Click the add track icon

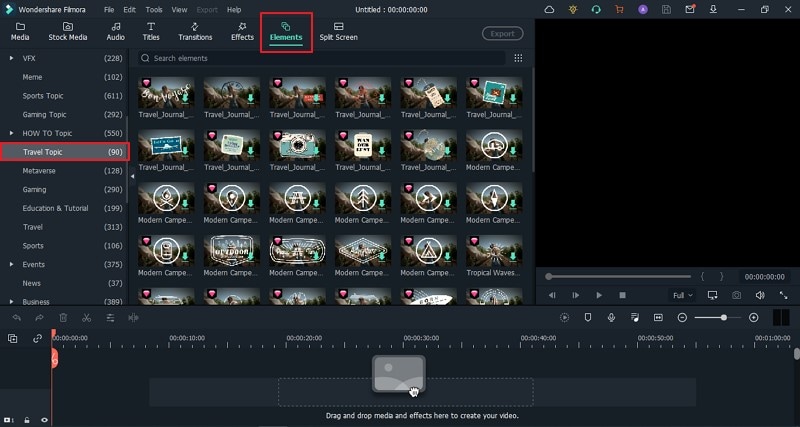click(13, 338)
